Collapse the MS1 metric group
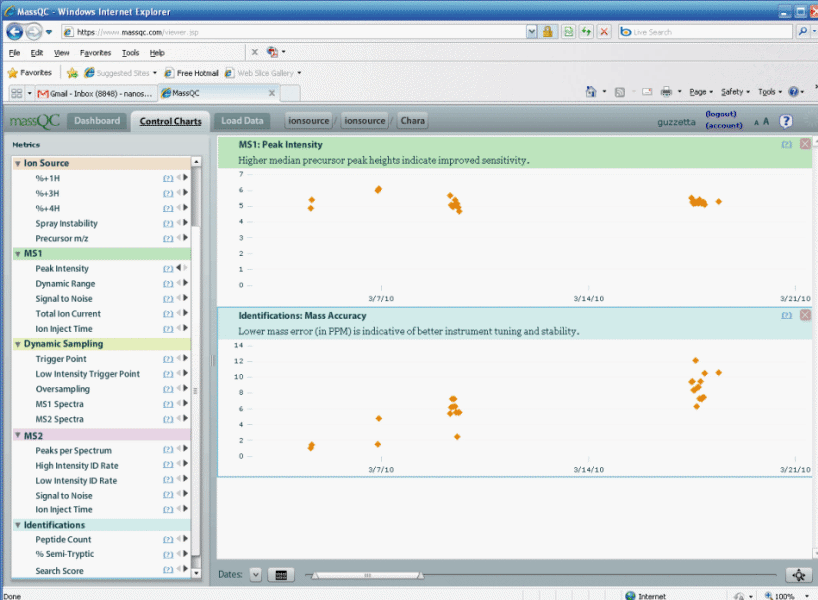This screenshot has height=600, width=818. 18,254
